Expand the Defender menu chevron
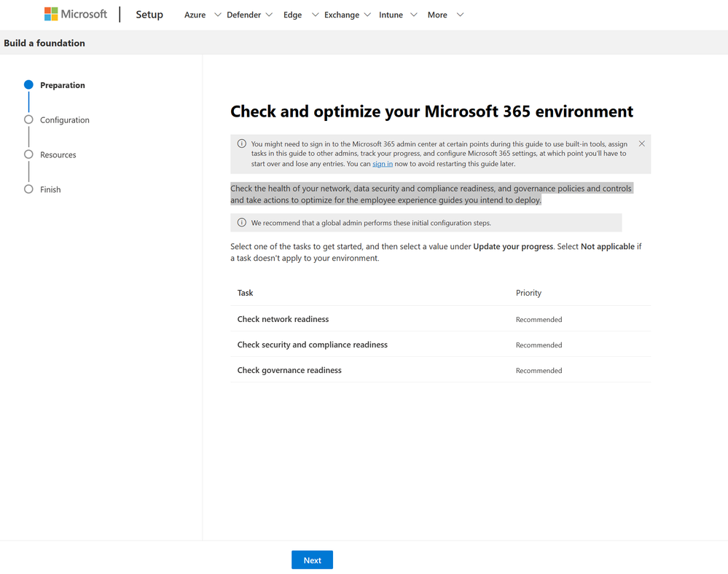 click(x=269, y=15)
